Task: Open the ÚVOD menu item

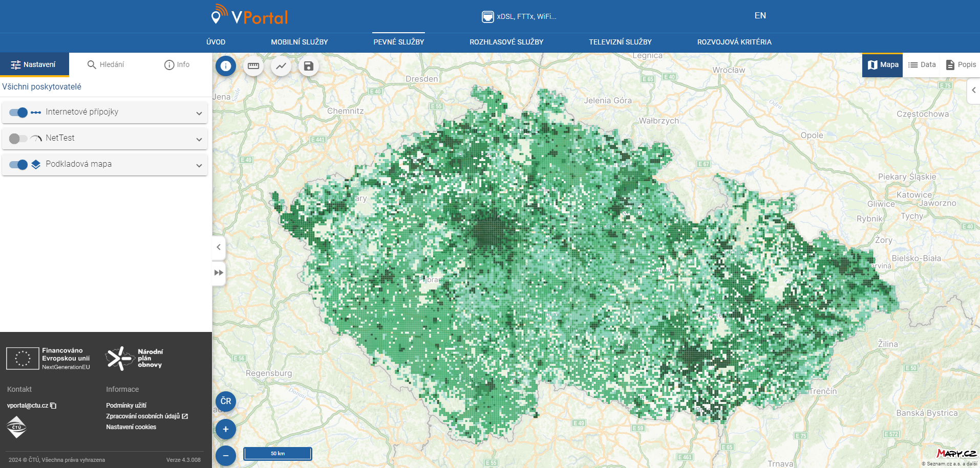Action: (216, 42)
